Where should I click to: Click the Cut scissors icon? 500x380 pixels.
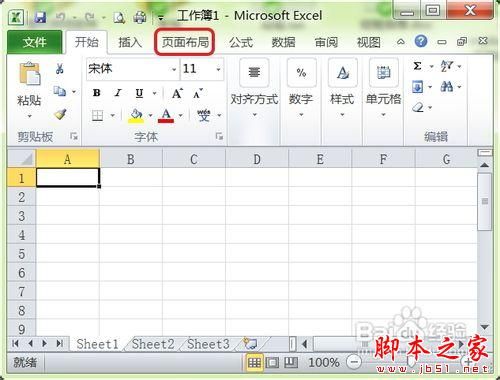pyautogui.click(x=60, y=68)
